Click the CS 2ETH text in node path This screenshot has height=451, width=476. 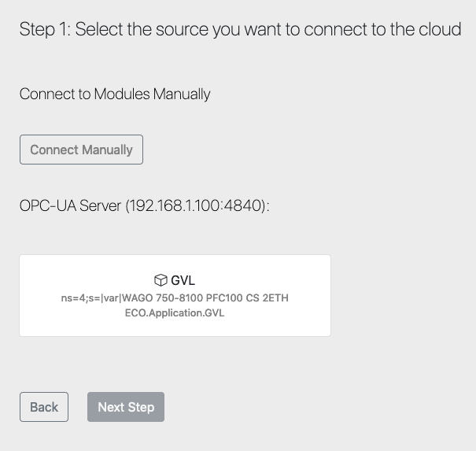pyautogui.click(x=268, y=298)
